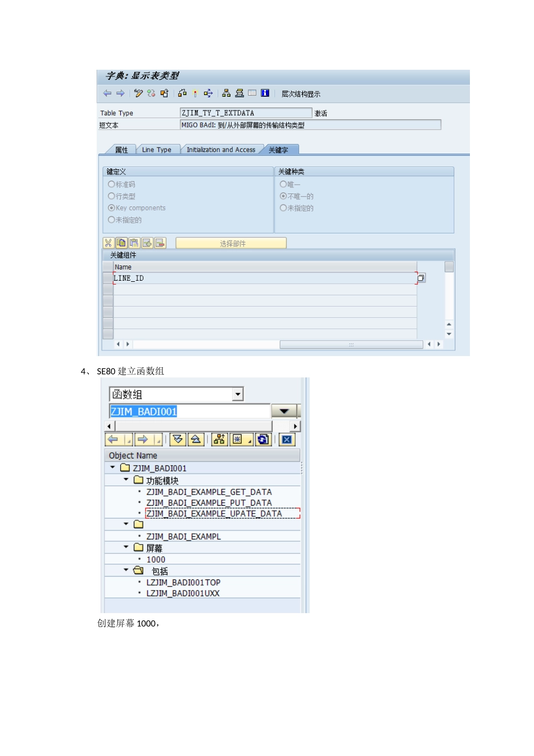Click the object list hierarchy icon
Image resolution: width=534 pixels, height=756 pixels.
(227, 93)
